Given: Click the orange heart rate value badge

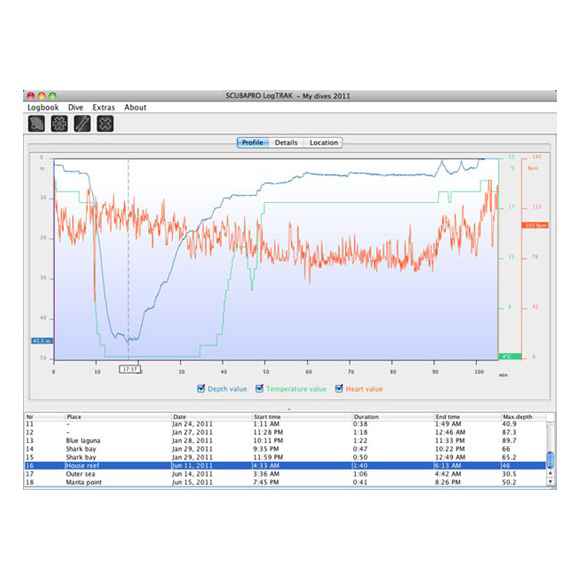Looking at the screenshot, I should click(535, 225).
